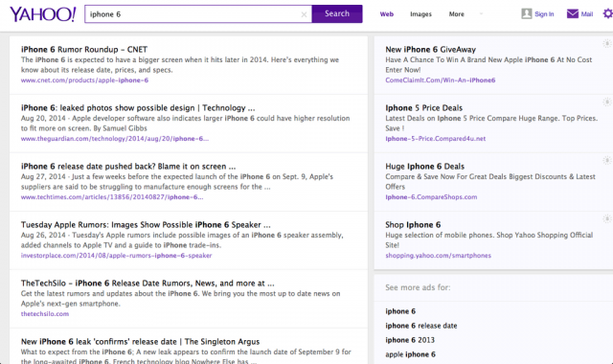Select 'iphone 6 2013' suggestion
The height and width of the screenshot is (364, 613).
pyautogui.click(x=410, y=340)
